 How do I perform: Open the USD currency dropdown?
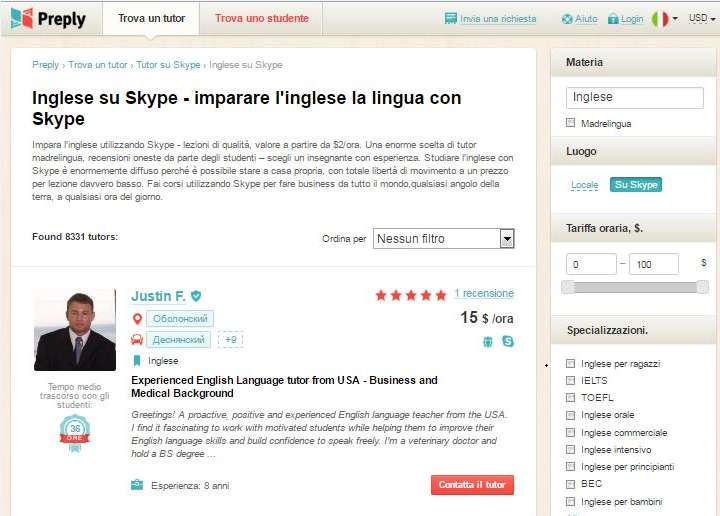click(x=701, y=18)
